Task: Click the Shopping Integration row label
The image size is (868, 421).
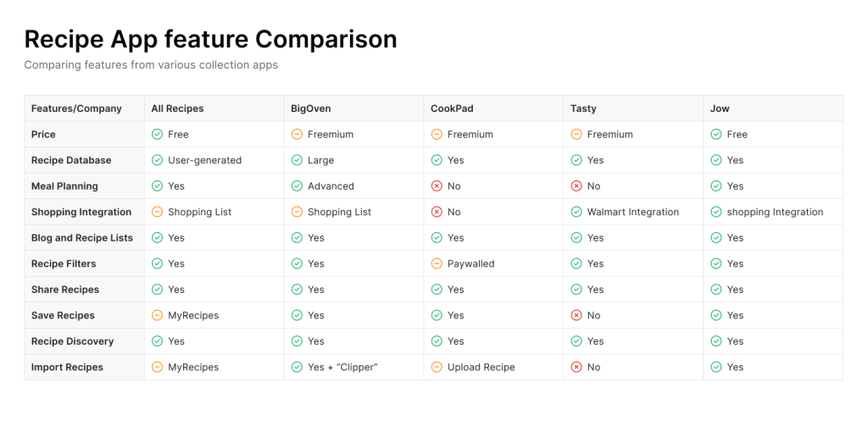Action: click(x=81, y=212)
